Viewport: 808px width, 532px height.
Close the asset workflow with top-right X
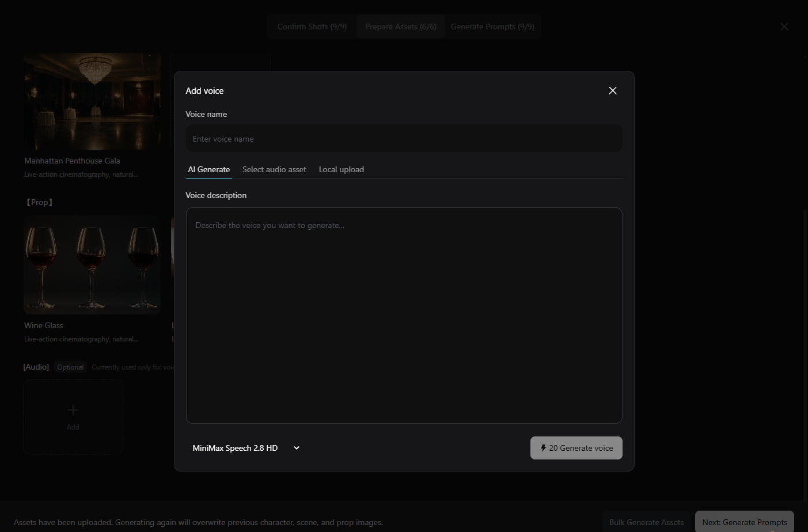tap(784, 26)
